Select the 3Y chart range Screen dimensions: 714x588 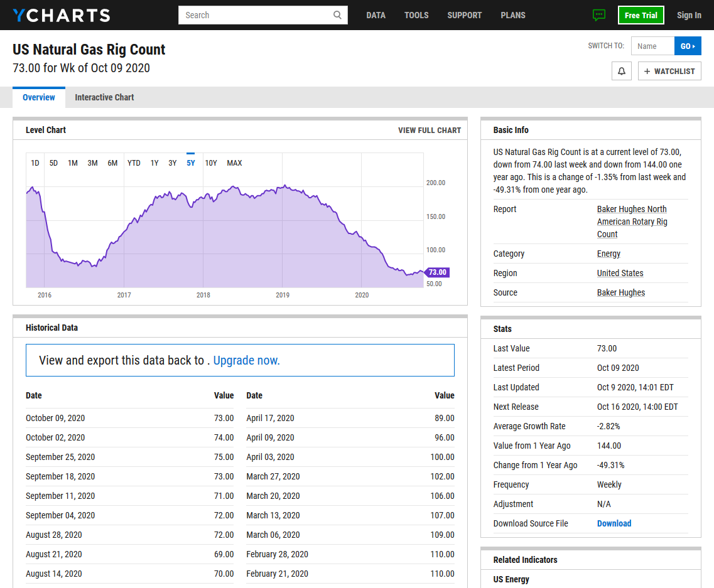[x=172, y=163]
